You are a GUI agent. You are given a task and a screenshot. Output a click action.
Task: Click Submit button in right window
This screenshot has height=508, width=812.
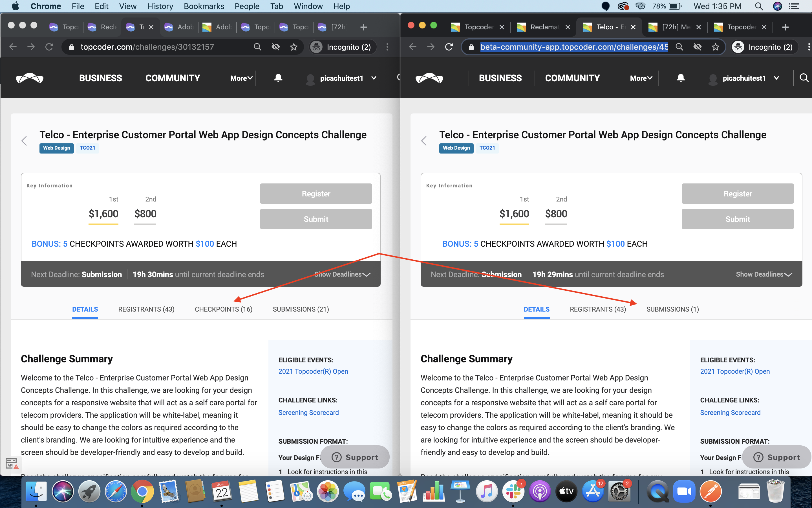tap(738, 219)
